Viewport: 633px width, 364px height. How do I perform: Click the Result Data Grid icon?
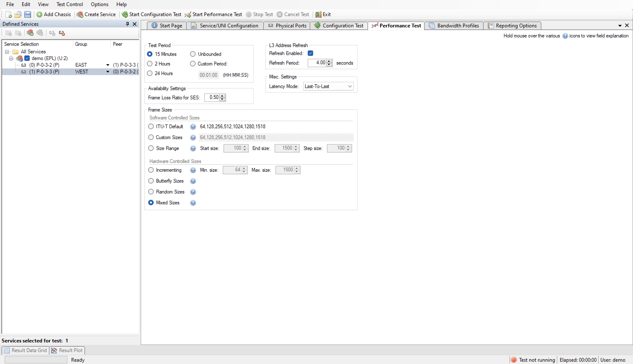(x=6, y=350)
